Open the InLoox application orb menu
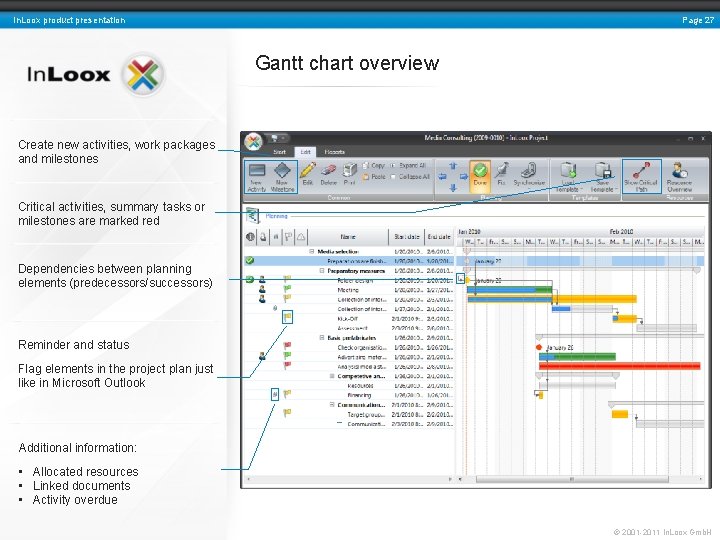The image size is (720, 540). [x=253, y=142]
